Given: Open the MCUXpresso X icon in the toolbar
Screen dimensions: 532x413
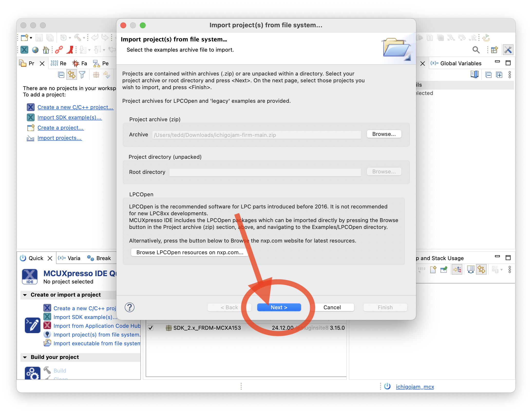Looking at the screenshot, I should click(x=24, y=50).
